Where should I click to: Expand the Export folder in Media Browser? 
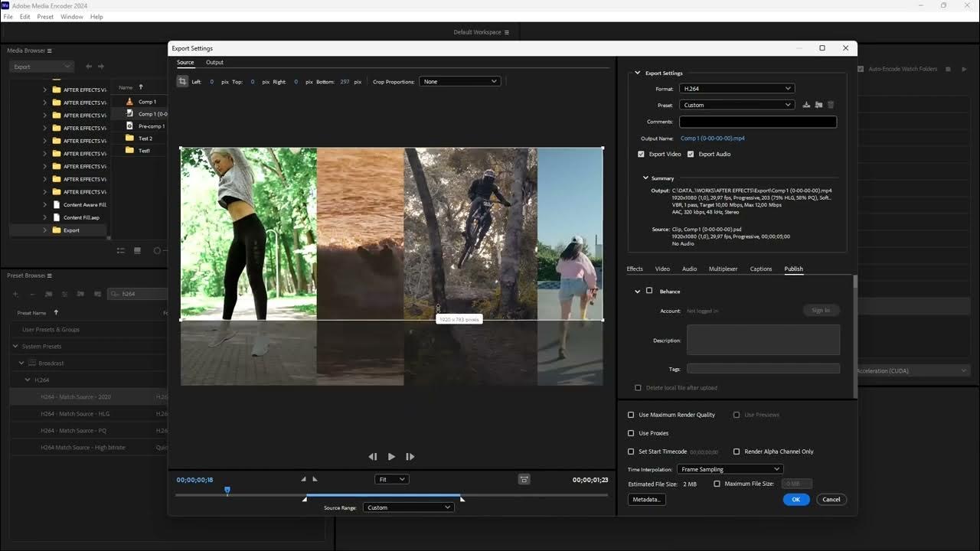[44, 230]
